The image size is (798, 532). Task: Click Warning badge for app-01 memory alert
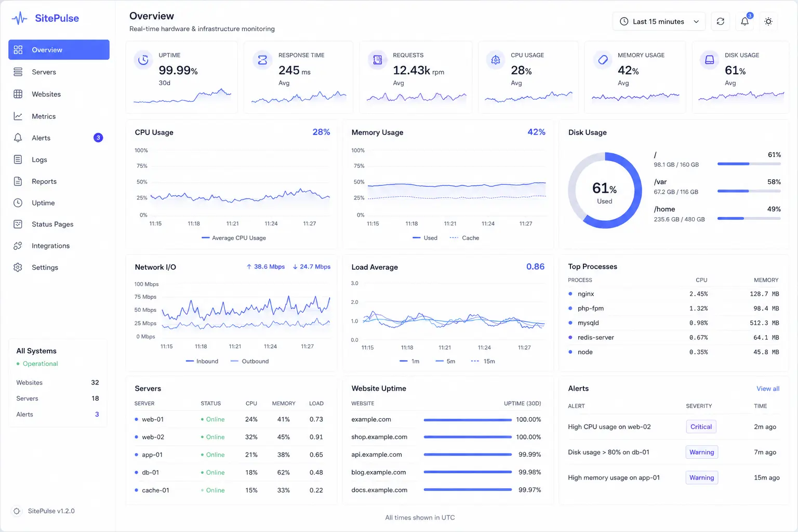tap(702, 477)
